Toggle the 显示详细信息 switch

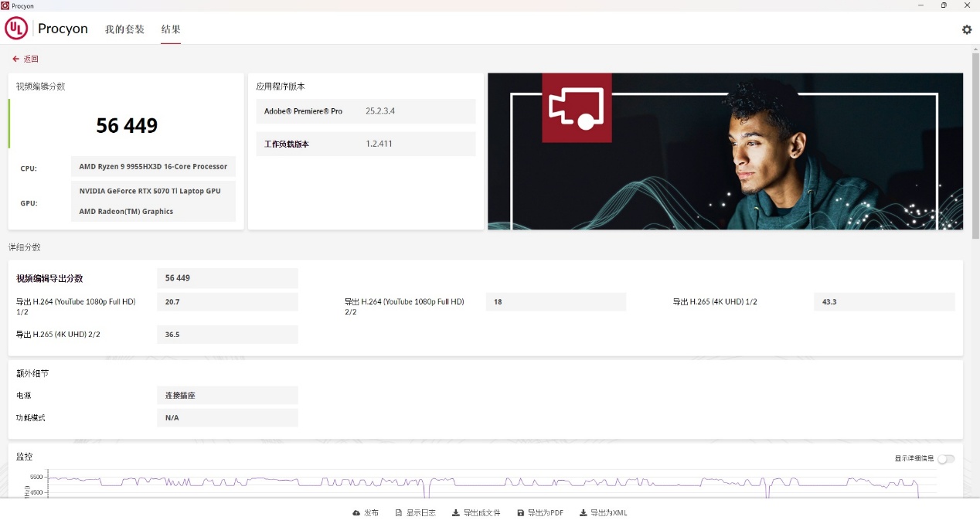coord(946,458)
